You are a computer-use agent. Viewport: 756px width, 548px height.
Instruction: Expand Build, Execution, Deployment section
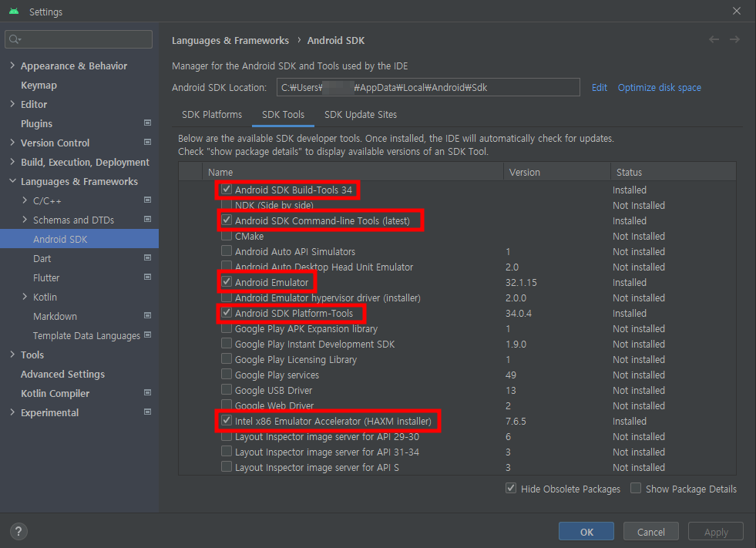(12, 162)
